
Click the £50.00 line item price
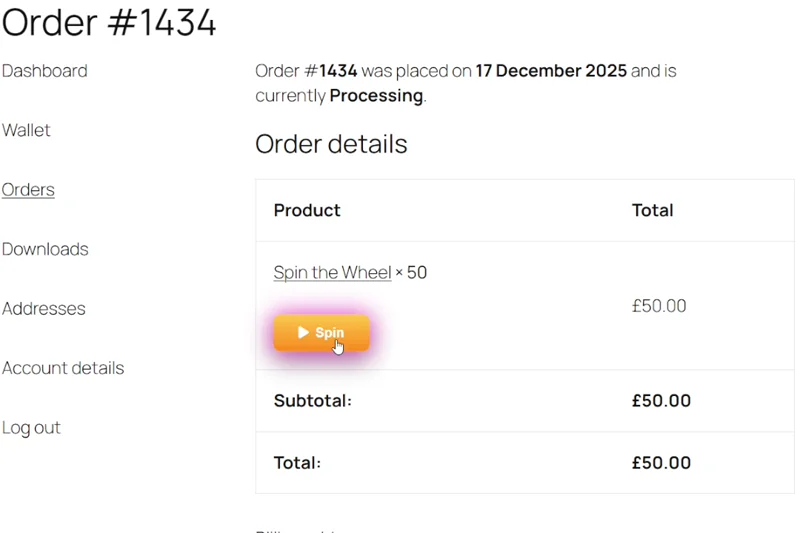[x=659, y=306]
